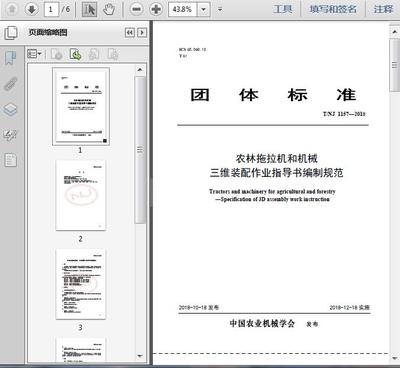Click the page thumbnails panel icon

[11, 33]
